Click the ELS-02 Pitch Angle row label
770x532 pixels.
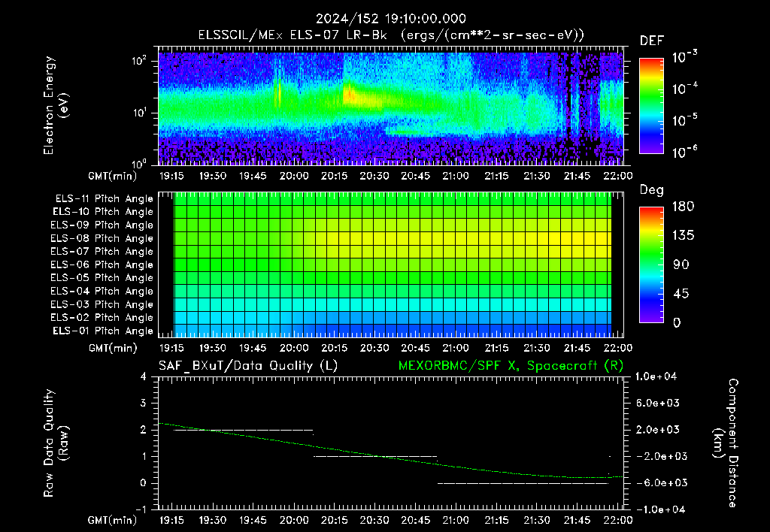pyautogui.click(x=102, y=318)
